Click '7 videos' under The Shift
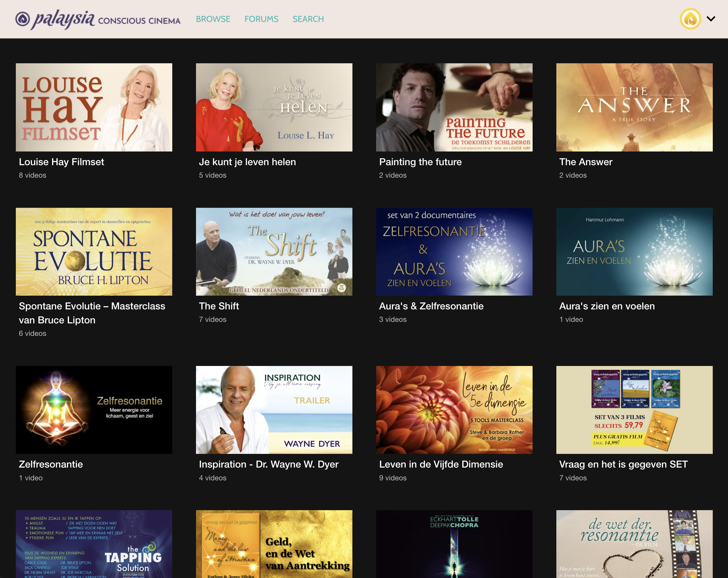Viewport: 728px width, 578px height. [212, 319]
